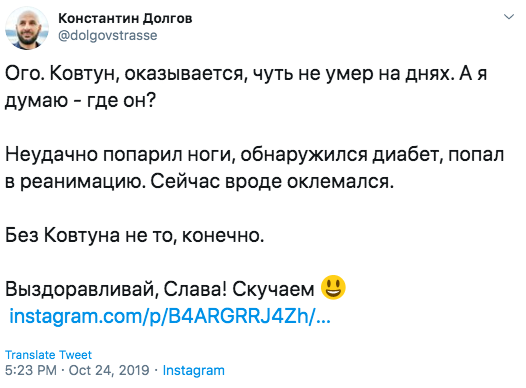Click Translate Tweet
Screen dimensions: 526x388
coord(48,355)
